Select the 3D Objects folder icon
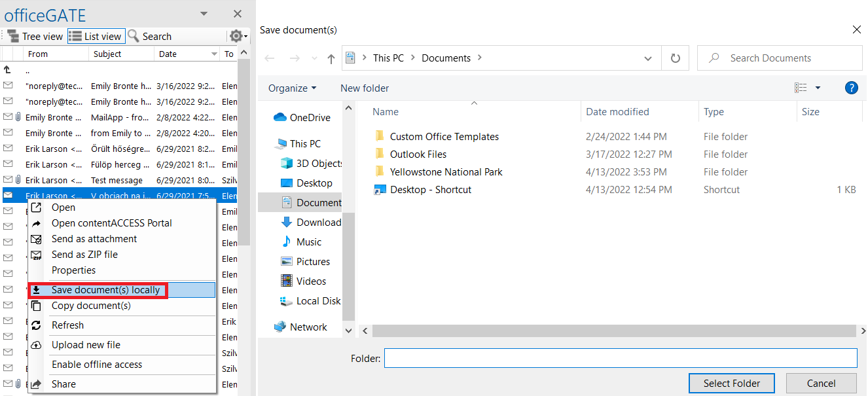The width and height of the screenshot is (868, 396). pyautogui.click(x=286, y=164)
